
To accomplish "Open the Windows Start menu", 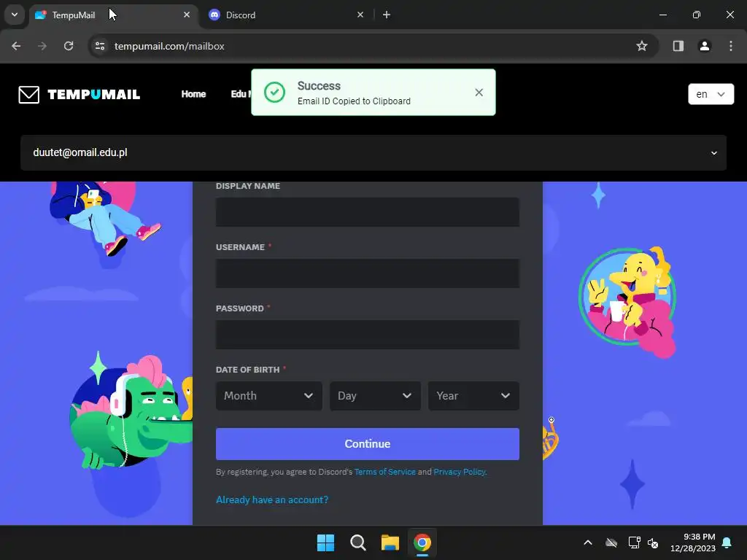I will pyautogui.click(x=326, y=542).
